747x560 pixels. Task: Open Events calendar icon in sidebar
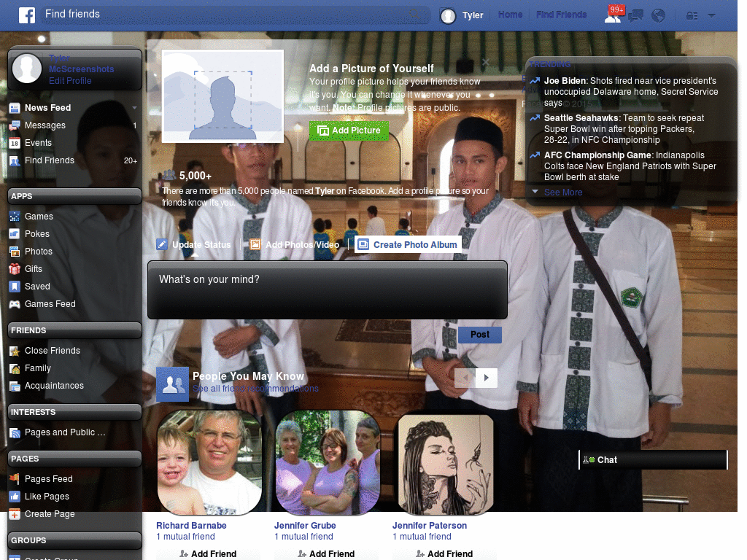tap(15, 143)
